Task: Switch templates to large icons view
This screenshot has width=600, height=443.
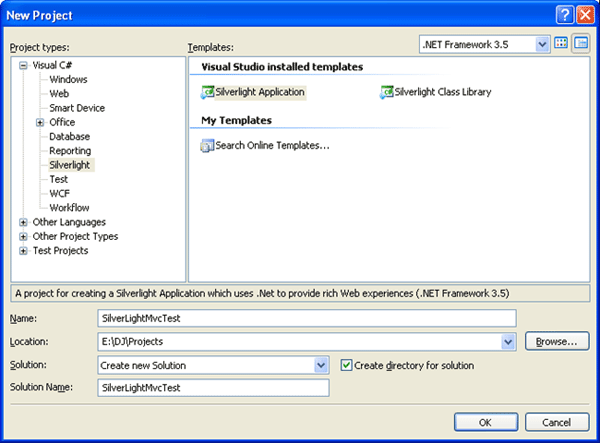Action: 561,43
